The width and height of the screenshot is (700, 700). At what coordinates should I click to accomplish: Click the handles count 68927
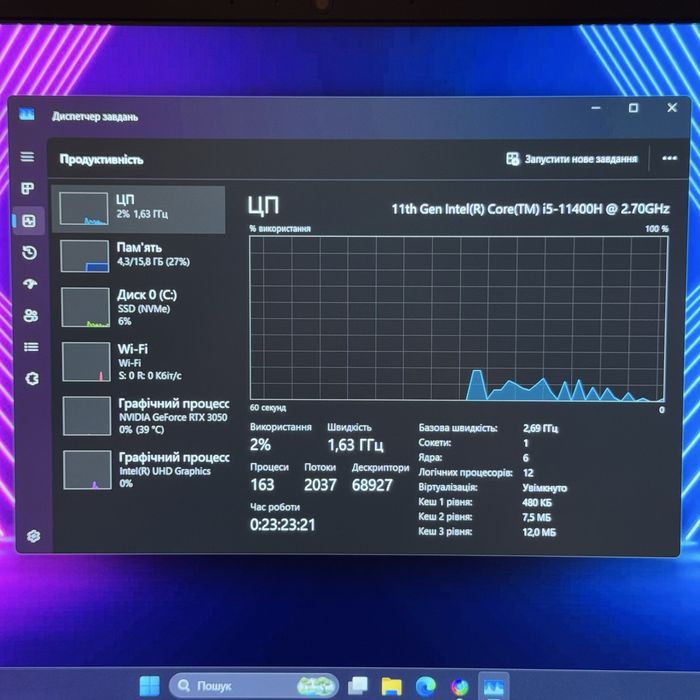coord(372,485)
